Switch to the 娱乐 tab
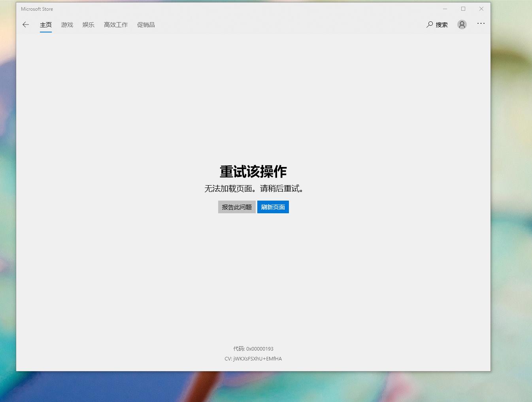This screenshot has height=402, width=532. (89, 25)
